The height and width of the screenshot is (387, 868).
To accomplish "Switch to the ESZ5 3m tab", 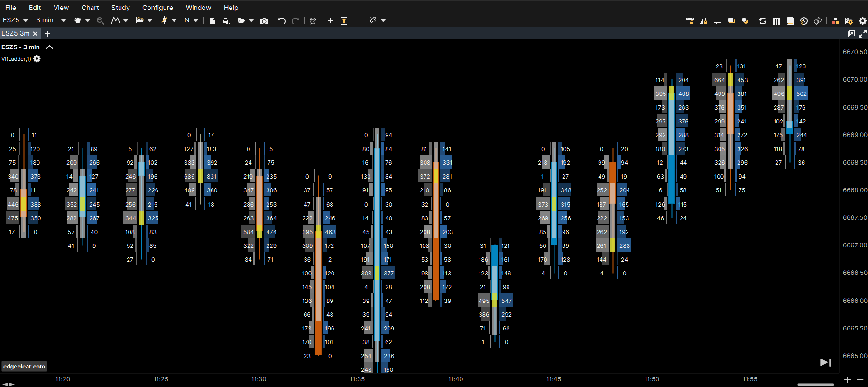I will [16, 33].
